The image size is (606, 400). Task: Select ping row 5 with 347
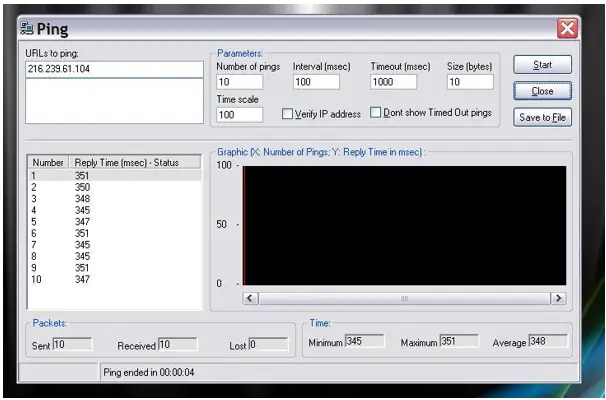coord(115,222)
